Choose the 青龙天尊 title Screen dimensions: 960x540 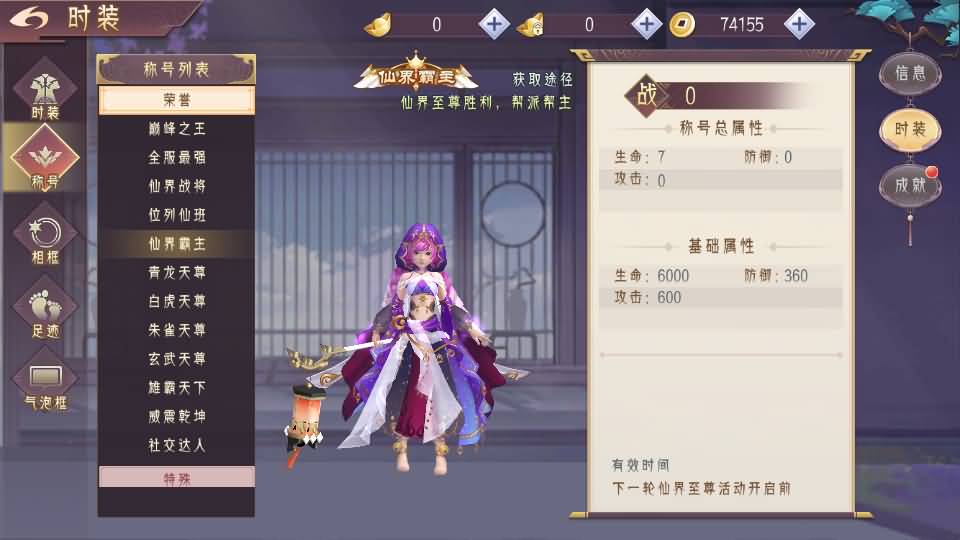[x=177, y=272]
